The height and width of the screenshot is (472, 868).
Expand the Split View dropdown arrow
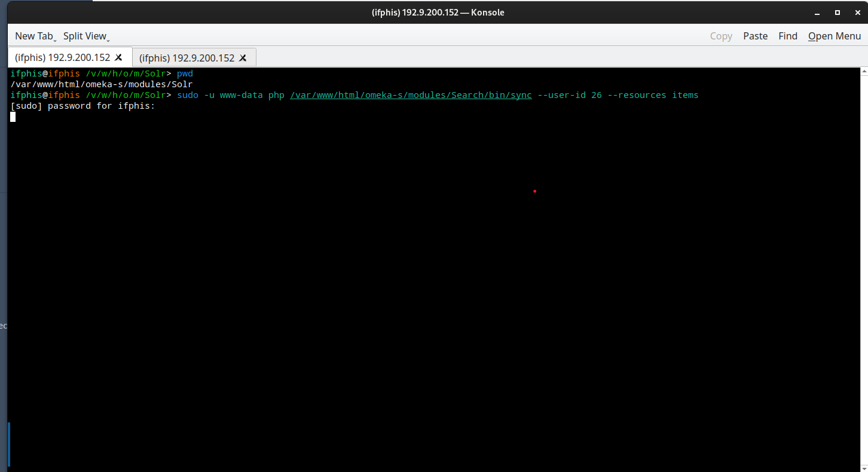[108, 39]
